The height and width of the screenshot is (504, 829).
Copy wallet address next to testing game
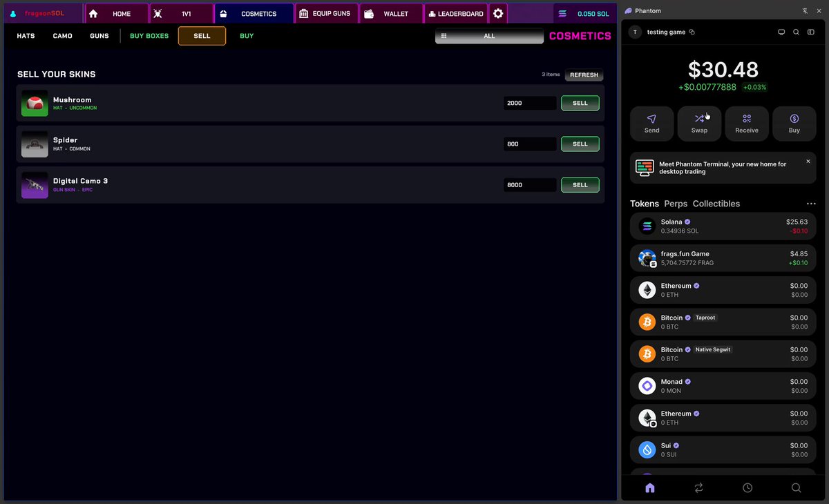(x=692, y=32)
